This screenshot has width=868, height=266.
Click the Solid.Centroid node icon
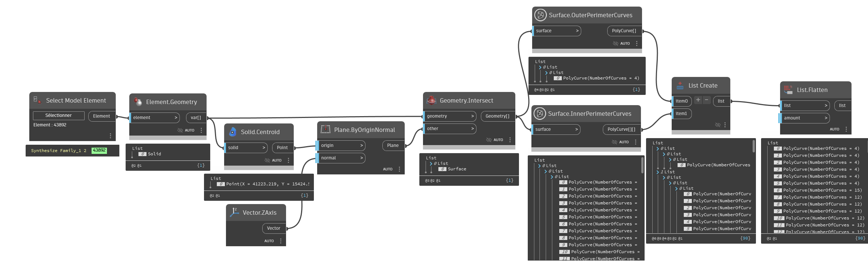pos(233,132)
